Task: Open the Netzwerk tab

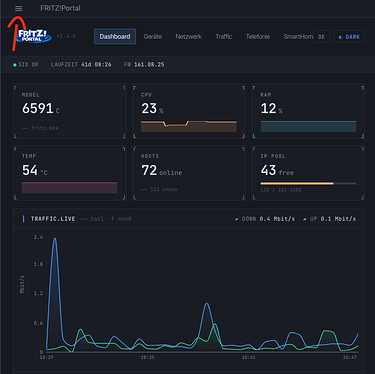Action: (x=188, y=36)
